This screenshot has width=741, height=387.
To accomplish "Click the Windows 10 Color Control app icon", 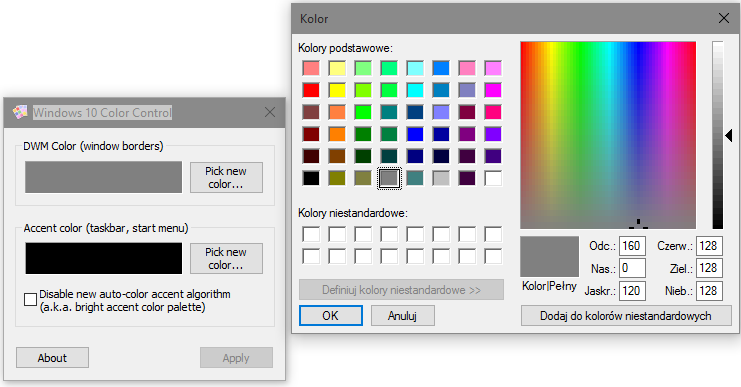I will [x=20, y=112].
